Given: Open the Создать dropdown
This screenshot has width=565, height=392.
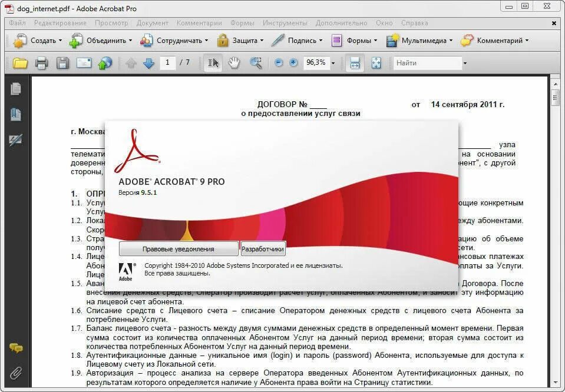Looking at the screenshot, I should (38, 41).
